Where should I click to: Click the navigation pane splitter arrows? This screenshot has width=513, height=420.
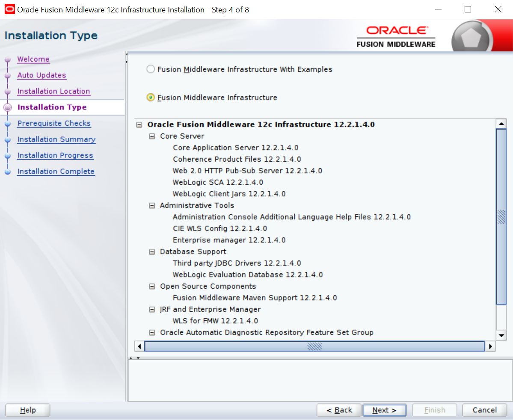point(127,58)
